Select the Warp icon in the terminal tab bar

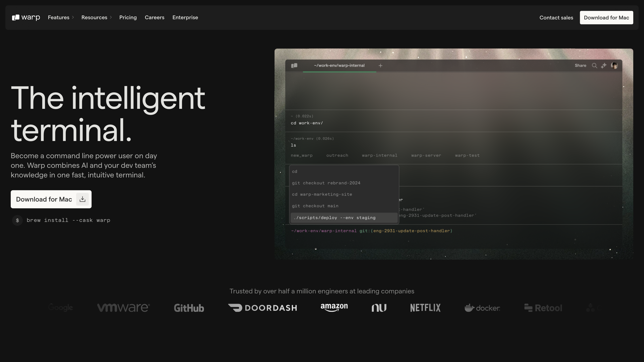point(294,65)
